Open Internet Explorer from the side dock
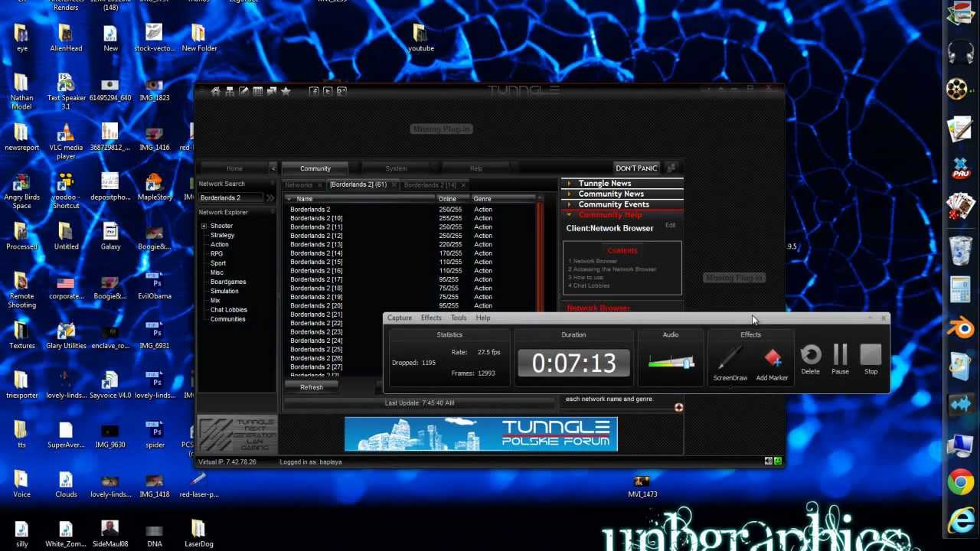The height and width of the screenshot is (551, 980). (961, 522)
